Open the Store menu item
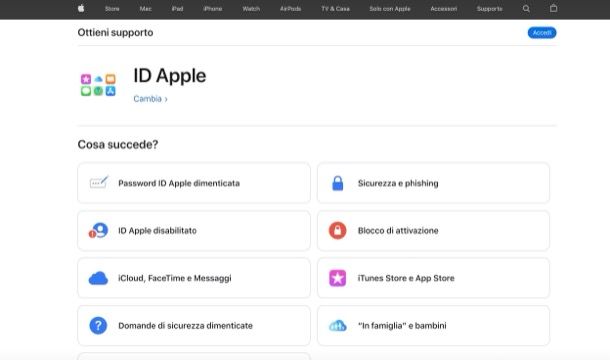610x360 pixels. tap(112, 9)
